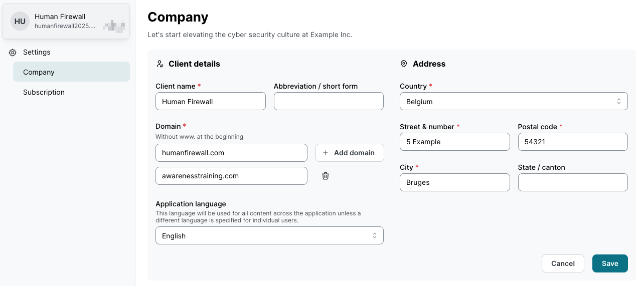Delete the awarenesstraining.com domain with trash icon
644x286 pixels.
pos(326,176)
